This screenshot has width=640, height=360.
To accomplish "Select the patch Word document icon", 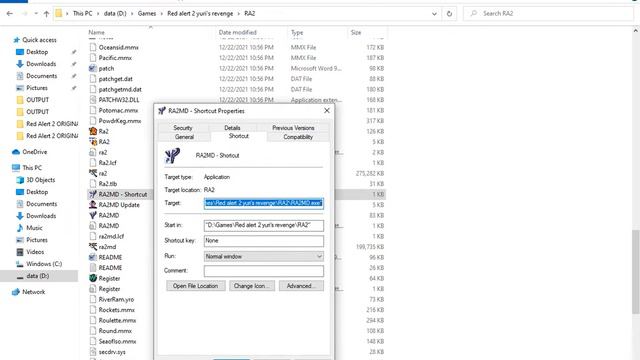I will [x=93, y=69].
